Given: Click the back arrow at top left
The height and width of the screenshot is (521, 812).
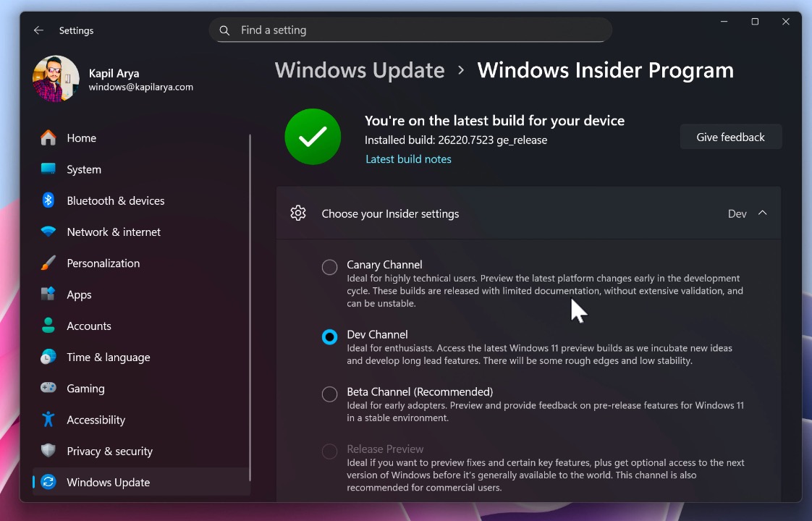Looking at the screenshot, I should [38, 30].
